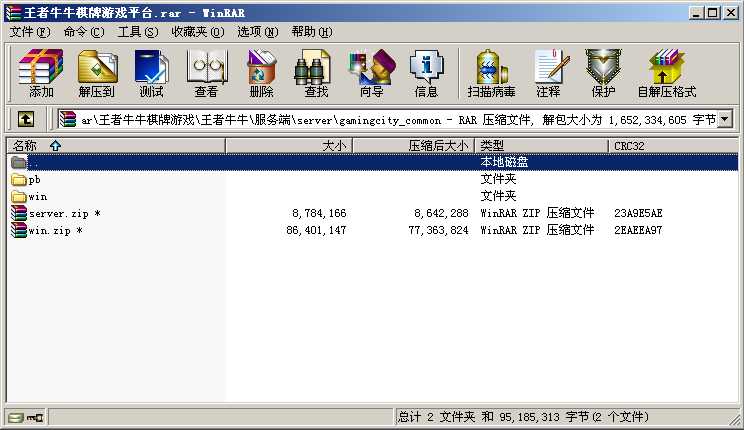Click the win.zip archive icon
This screenshot has width=744, height=430.
[19, 230]
